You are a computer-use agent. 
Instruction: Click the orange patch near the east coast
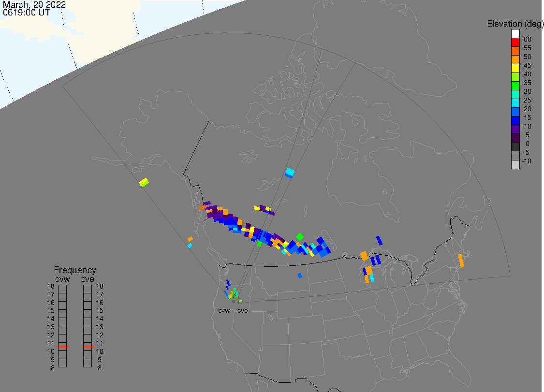click(461, 260)
